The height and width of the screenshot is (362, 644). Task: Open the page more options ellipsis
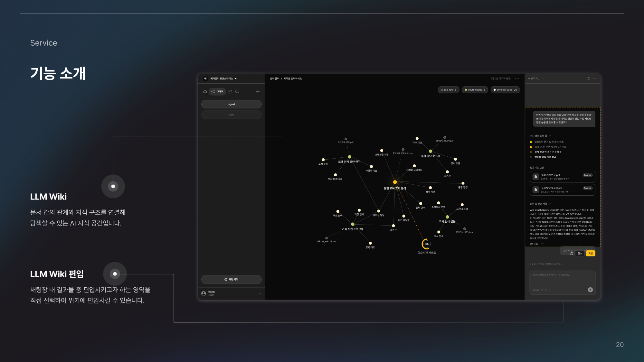[x=517, y=79]
